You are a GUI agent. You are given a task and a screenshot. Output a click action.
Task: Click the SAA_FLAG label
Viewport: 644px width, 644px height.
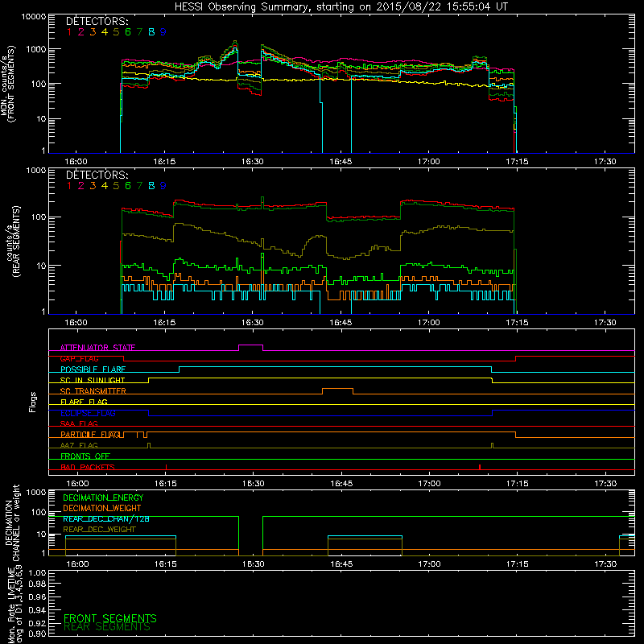79,423
